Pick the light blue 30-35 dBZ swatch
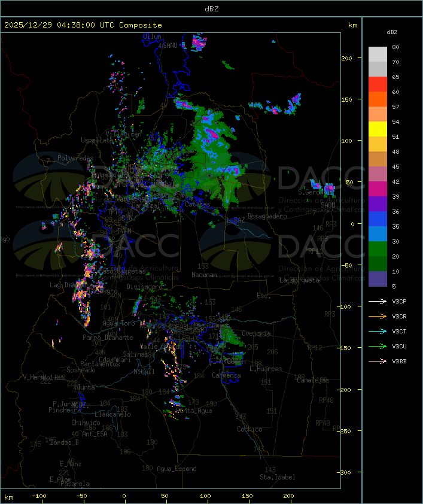 378,234
